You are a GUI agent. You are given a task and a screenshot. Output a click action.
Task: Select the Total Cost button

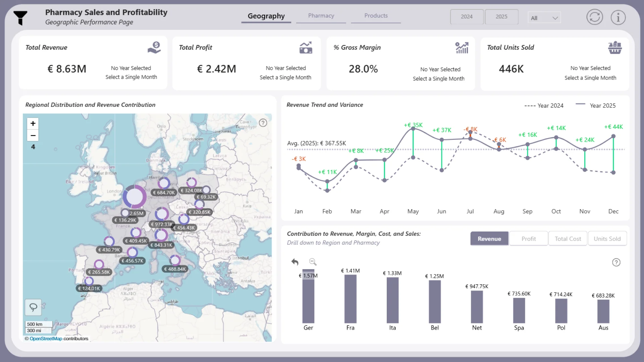tap(568, 239)
